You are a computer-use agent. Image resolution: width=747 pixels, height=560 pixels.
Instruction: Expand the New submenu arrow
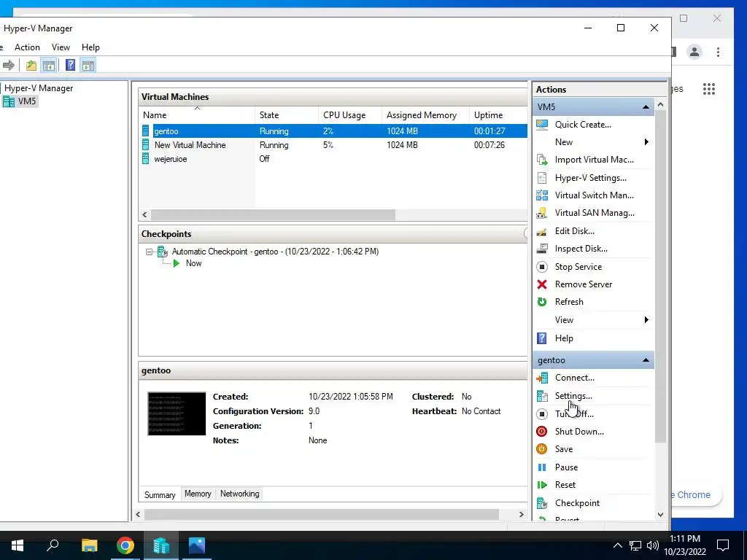[x=646, y=142]
